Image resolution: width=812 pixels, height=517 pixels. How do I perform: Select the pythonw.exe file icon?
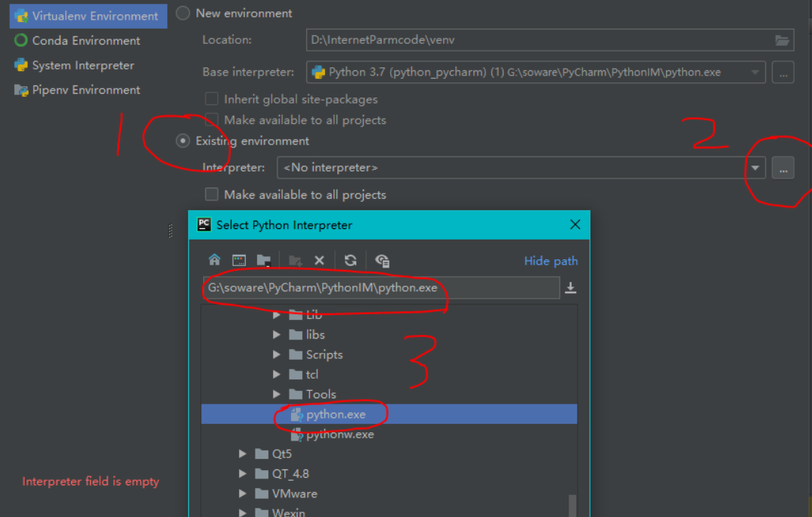pos(296,435)
